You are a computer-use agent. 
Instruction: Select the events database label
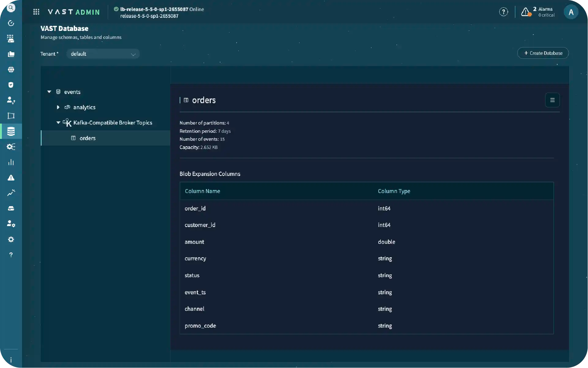(72, 92)
